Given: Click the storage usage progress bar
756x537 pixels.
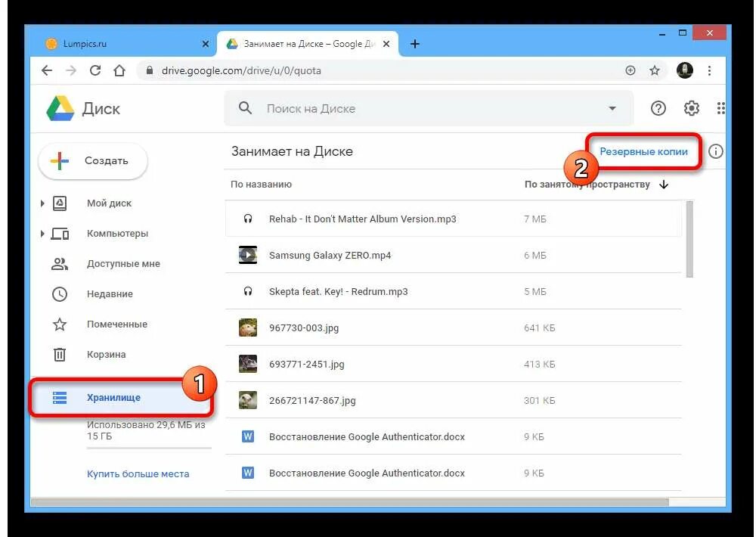Looking at the screenshot, I should point(149,449).
